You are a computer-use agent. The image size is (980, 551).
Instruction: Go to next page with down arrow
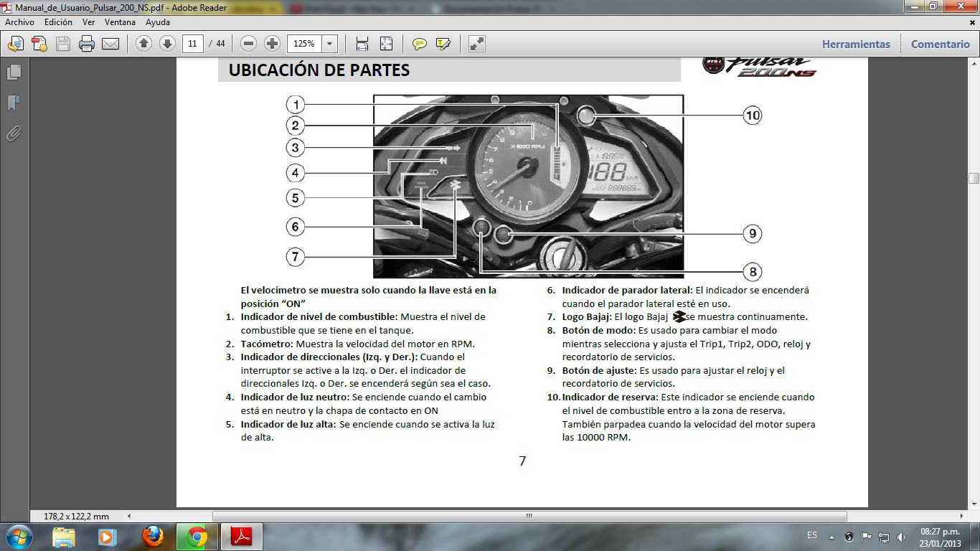pos(167,44)
